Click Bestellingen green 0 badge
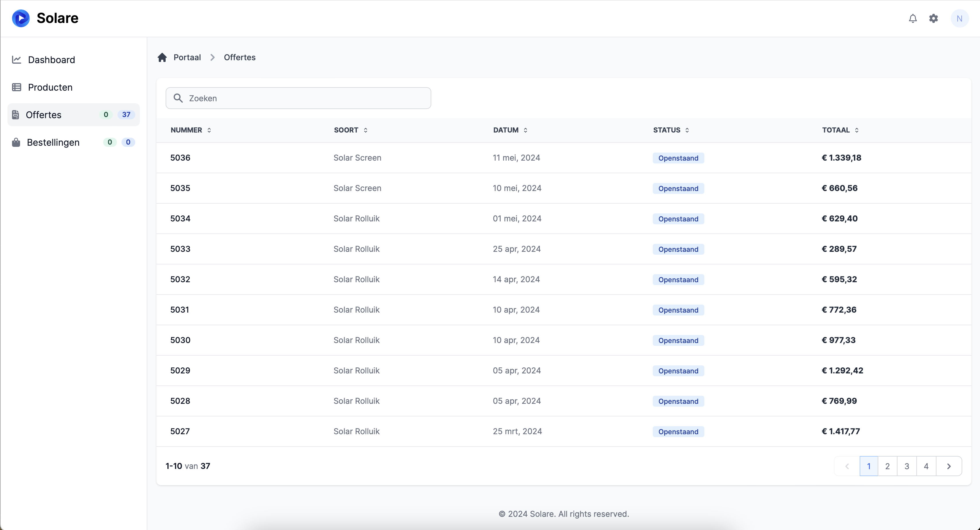The height and width of the screenshot is (530, 980). coord(109,143)
